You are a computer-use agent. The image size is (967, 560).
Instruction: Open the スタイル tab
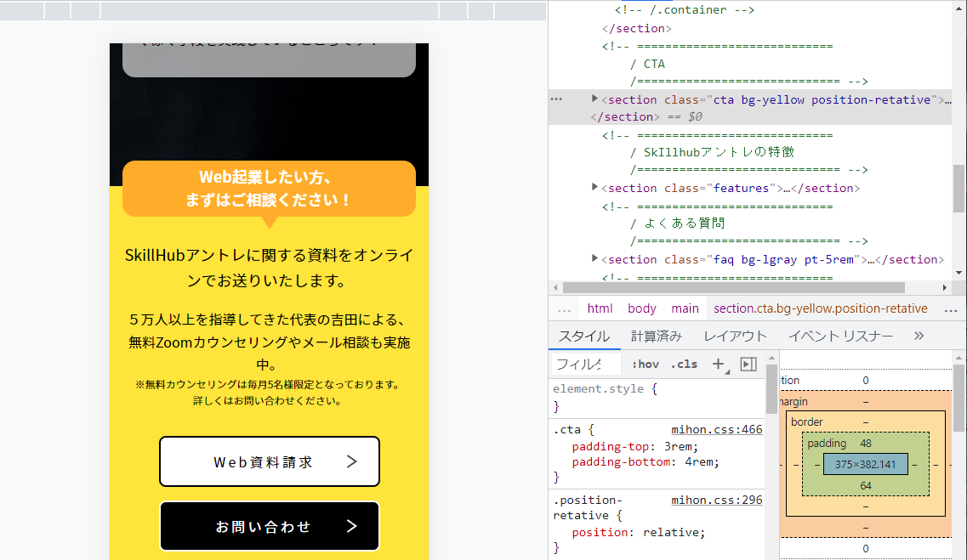(584, 336)
